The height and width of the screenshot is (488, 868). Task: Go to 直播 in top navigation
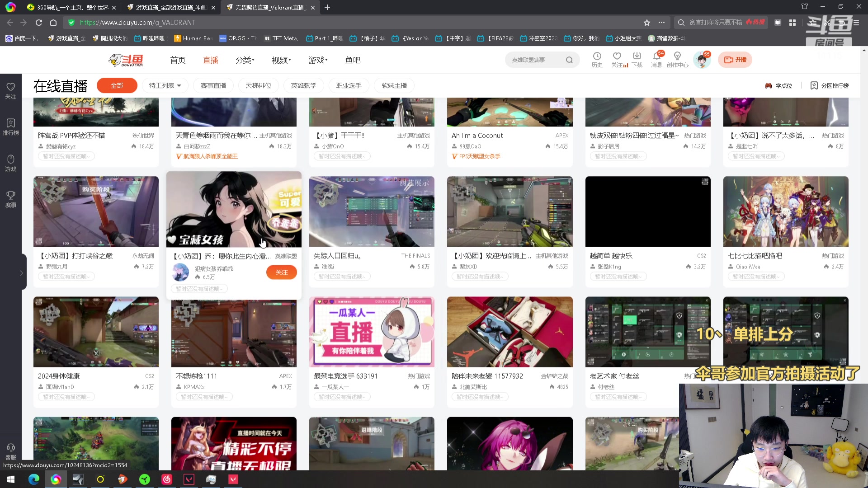click(x=211, y=60)
